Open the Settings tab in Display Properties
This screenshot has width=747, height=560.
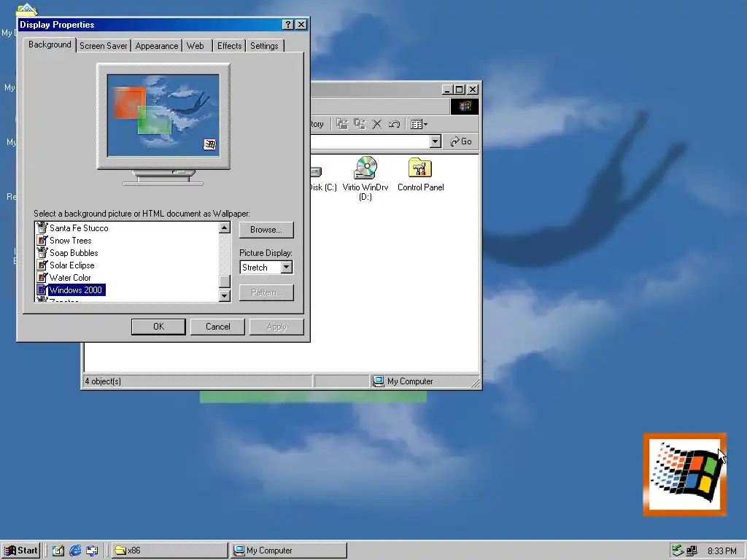(264, 46)
